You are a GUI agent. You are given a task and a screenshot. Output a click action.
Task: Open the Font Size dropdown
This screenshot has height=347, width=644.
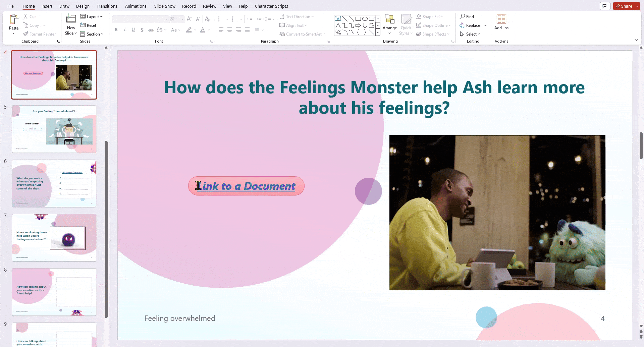[182, 19]
